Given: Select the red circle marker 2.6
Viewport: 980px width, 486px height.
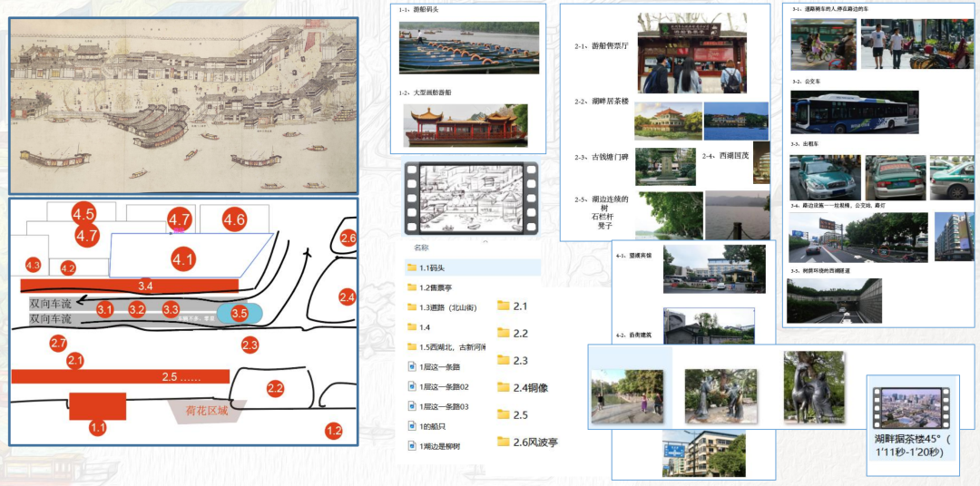Looking at the screenshot, I should [348, 238].
